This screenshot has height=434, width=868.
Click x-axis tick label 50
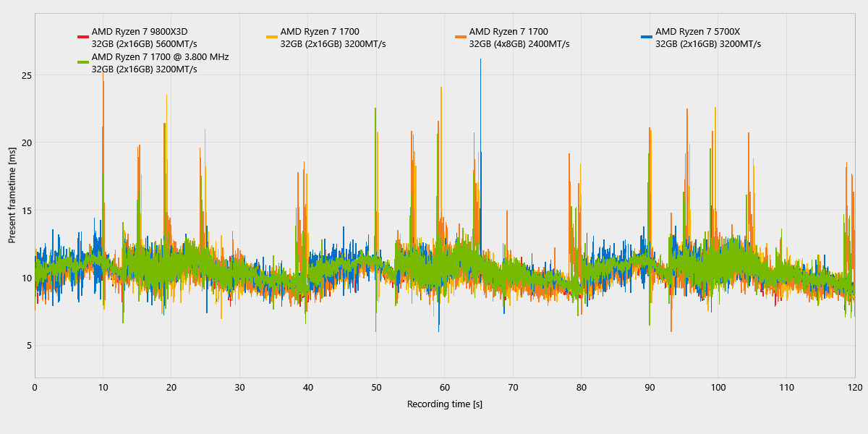pos(376,388)
